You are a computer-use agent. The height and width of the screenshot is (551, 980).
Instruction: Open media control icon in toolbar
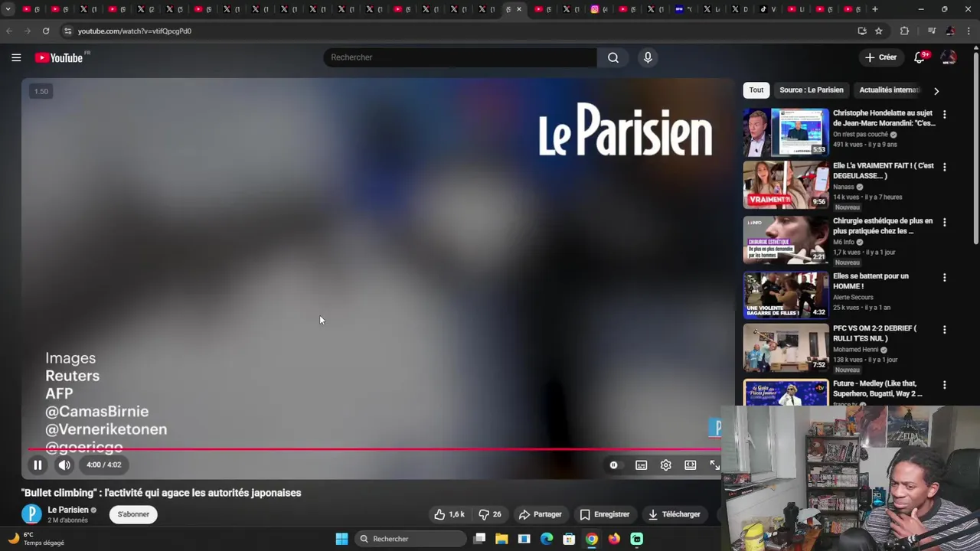coord(932,31)
